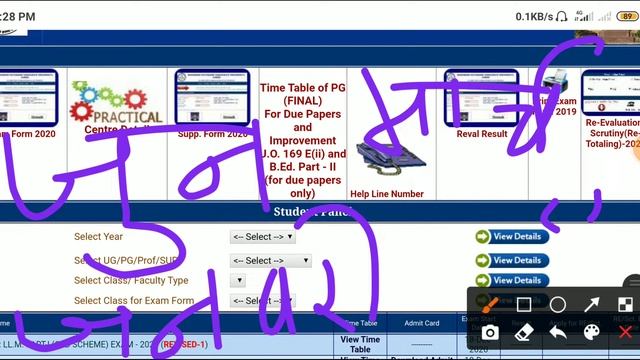Tap the battery 89 indicator
This screenshot has height=360, width=640.
point(628,16)
